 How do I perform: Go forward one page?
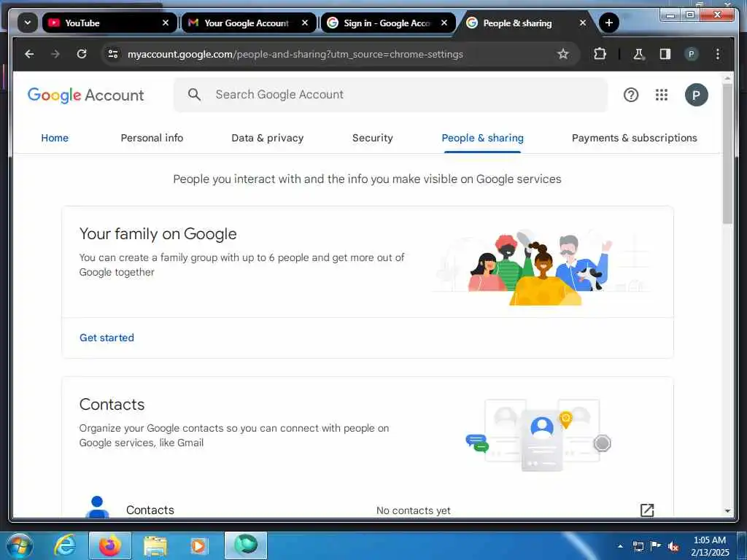click(55, 54)
